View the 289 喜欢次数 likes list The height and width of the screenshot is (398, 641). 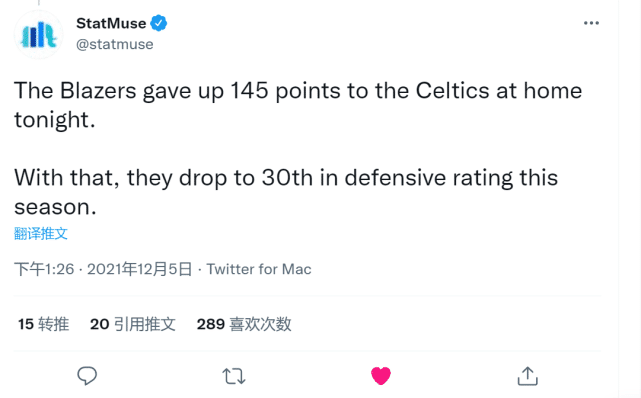pos(244,324)
